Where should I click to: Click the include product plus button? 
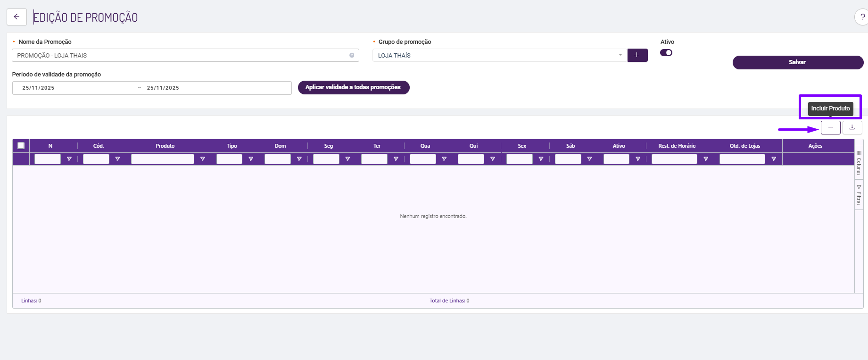click(x=830, y=127)
